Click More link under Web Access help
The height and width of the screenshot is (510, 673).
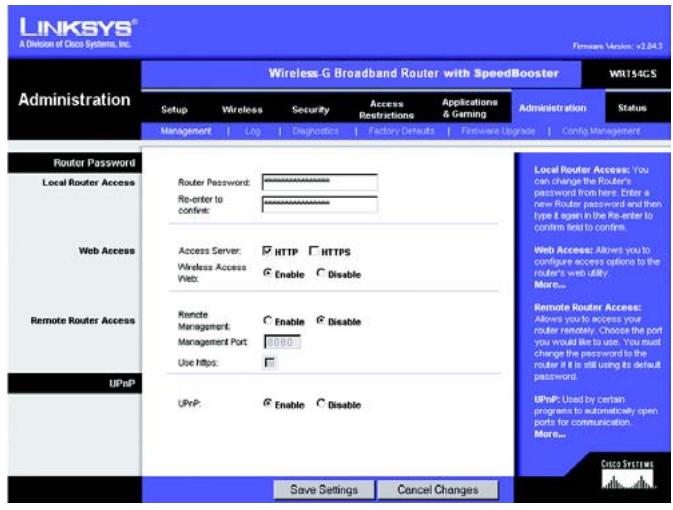tap(550, 285)
